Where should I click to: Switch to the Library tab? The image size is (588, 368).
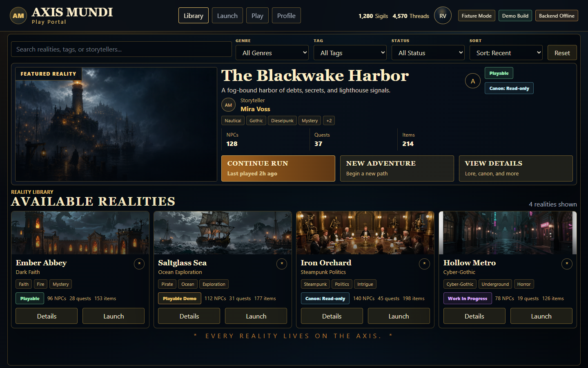(x=194, y=16)
